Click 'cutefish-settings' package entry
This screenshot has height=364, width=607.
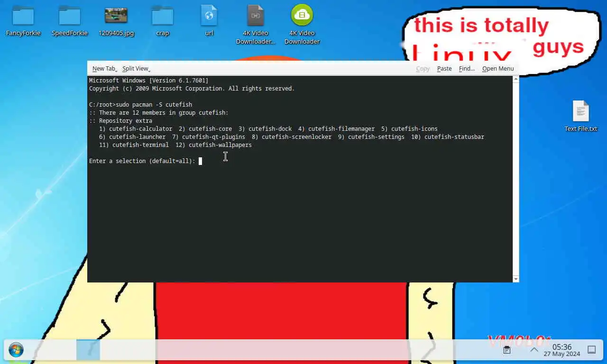pos(377,137)
